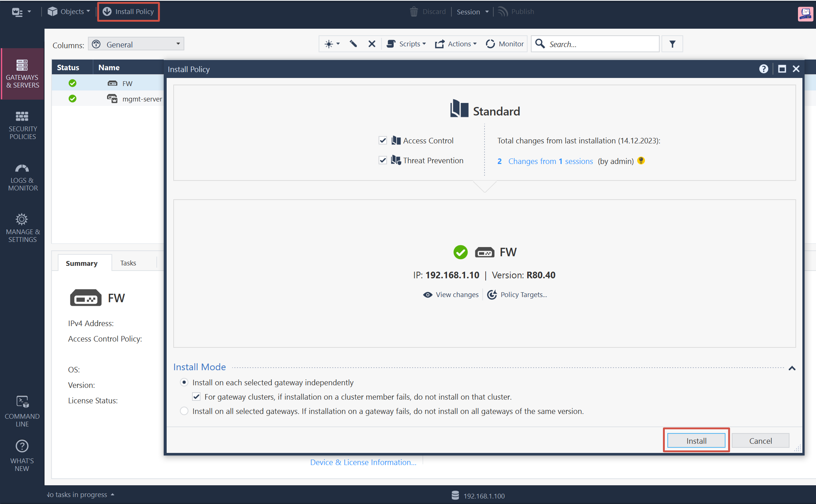This screenshot has width=816, height=504.
Task: Go to Logs & Monitor view
Action: tap(22, 177)
